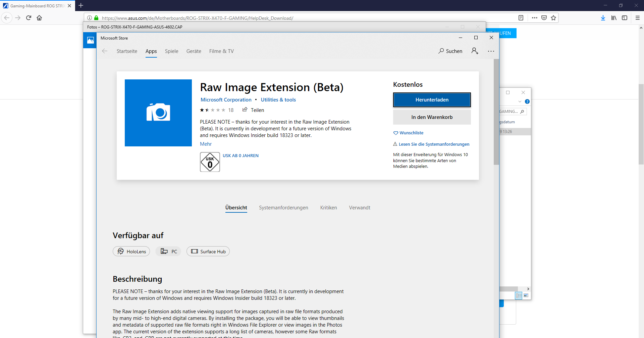Go back in the Microsoft Store

(105, 51)
